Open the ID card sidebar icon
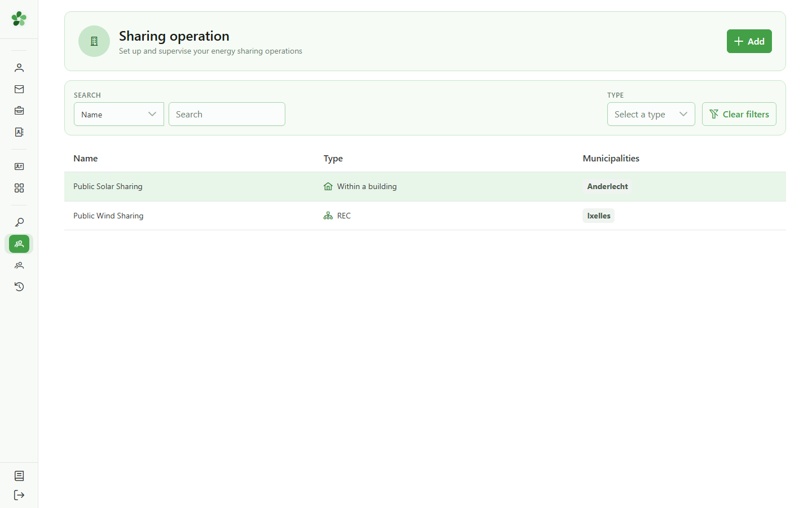The image size is (812, 508). tap(19, 167)
